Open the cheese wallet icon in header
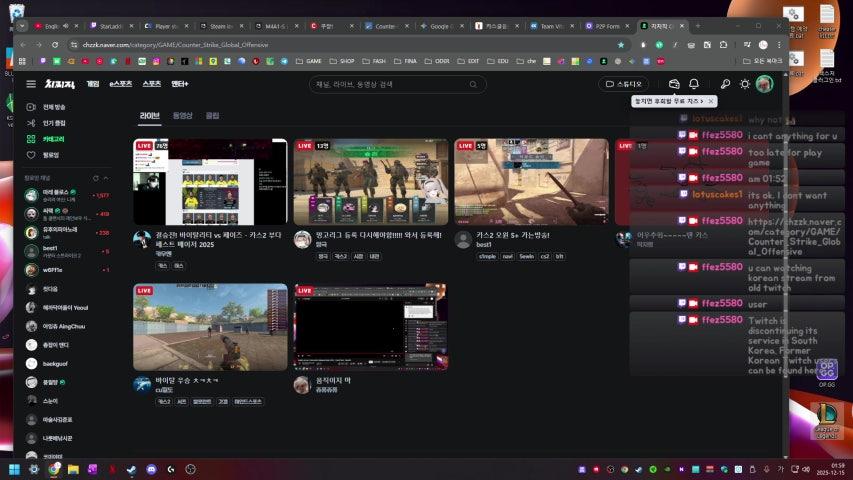The width and height of the screenshot is (853, 480). pos(674,84)
